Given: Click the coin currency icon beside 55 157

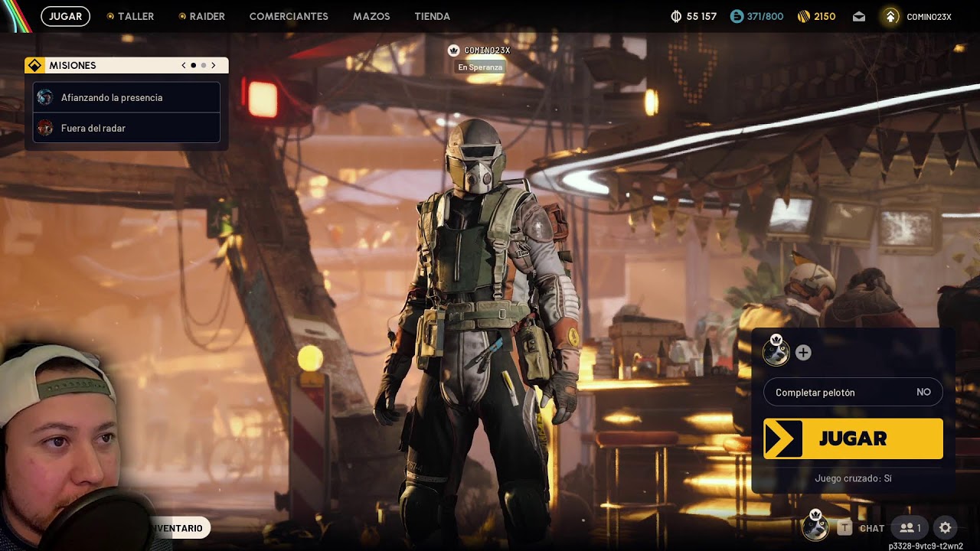Looking at the screenshot, I should (676, 16).
